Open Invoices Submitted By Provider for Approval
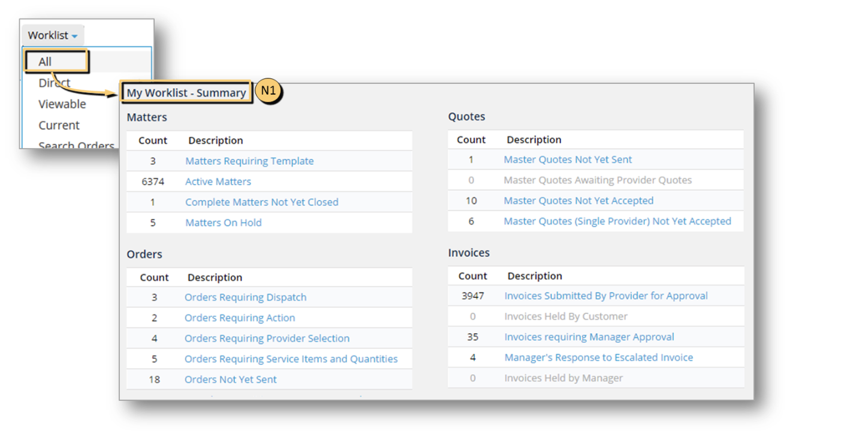Screen dimensions: 868x447 coord(606,296)
